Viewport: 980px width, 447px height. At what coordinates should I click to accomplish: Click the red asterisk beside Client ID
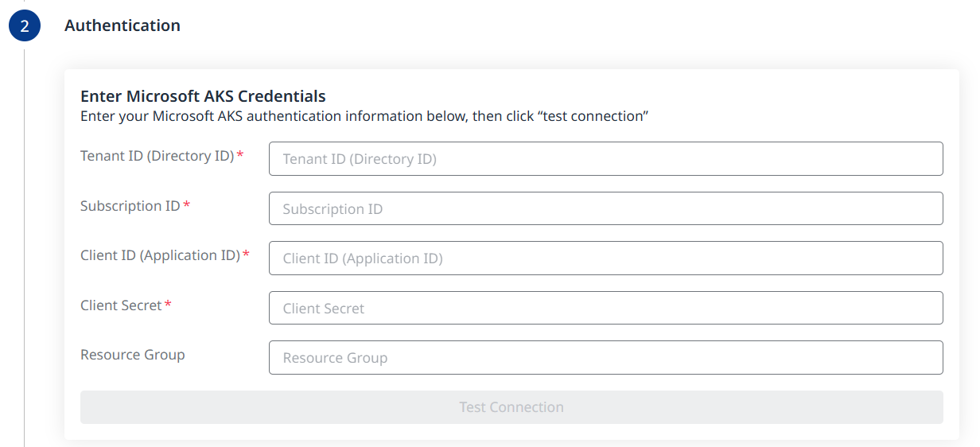[246, 255]
